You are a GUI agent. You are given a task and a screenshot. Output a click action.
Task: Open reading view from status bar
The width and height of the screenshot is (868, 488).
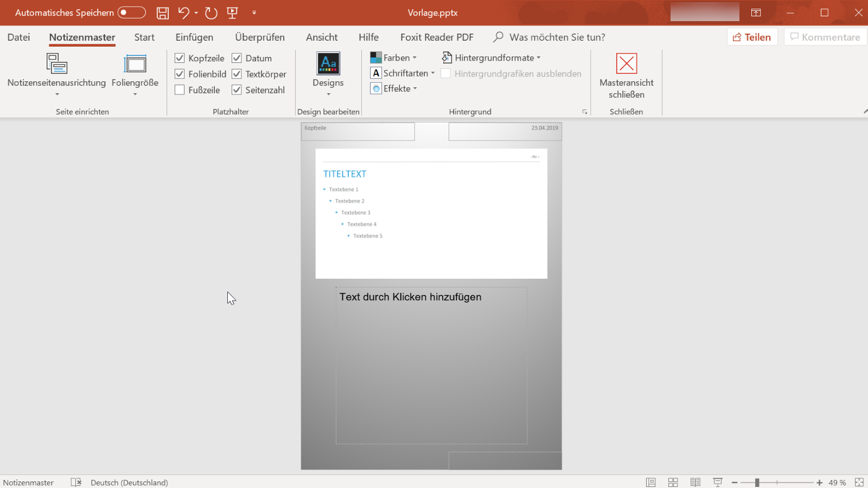click(695, 482)
